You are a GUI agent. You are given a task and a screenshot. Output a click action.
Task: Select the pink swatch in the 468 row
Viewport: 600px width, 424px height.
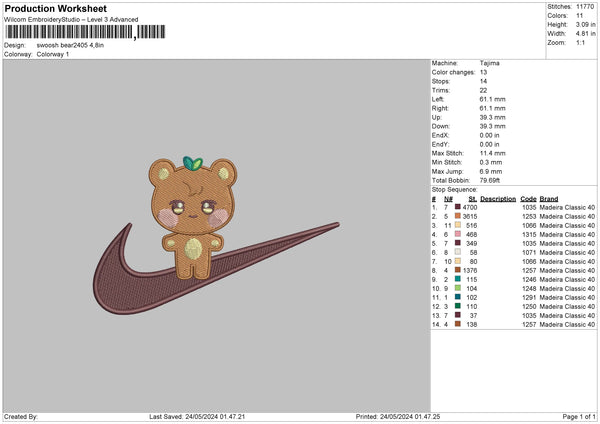click(457, 234)
